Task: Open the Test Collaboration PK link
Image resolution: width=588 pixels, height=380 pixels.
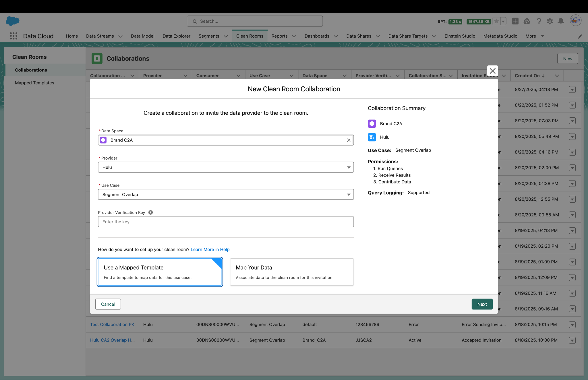Action: (x=112, y=325)
